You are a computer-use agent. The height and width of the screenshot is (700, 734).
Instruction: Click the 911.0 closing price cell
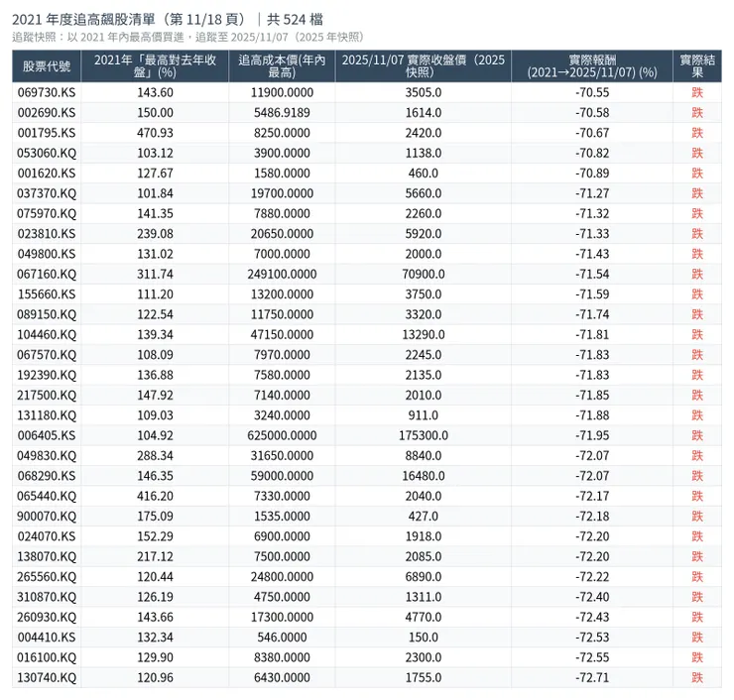pos(424,415)
